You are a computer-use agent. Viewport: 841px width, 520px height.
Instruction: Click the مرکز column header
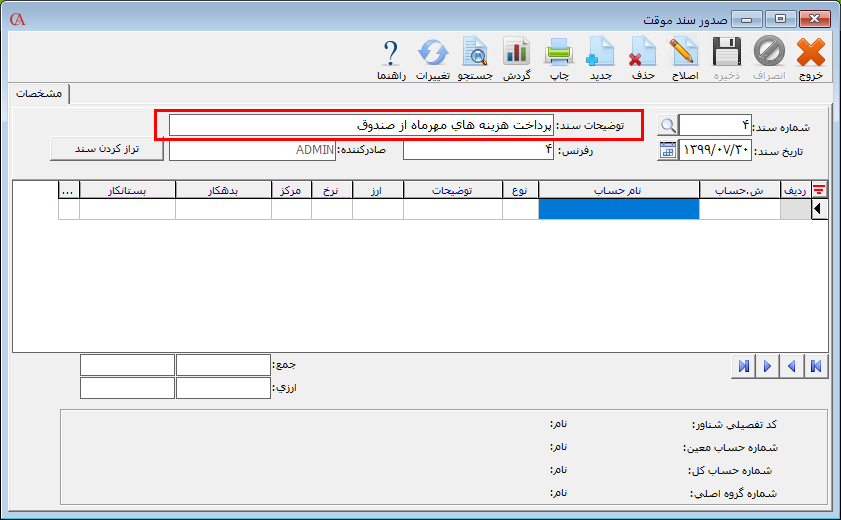(291, 190)
